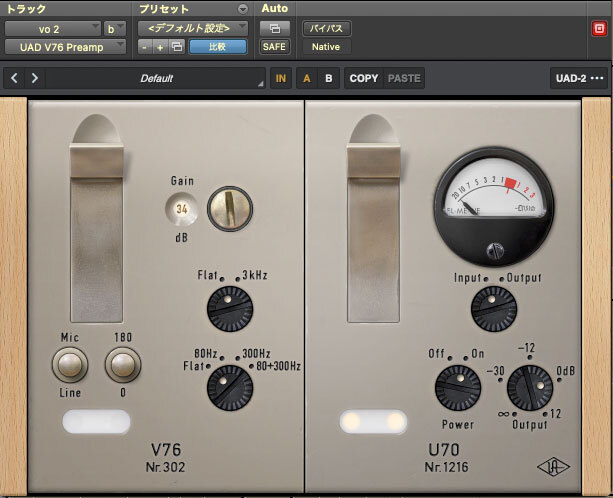Toggle the SAFE automation button

(x=274, y=47)
